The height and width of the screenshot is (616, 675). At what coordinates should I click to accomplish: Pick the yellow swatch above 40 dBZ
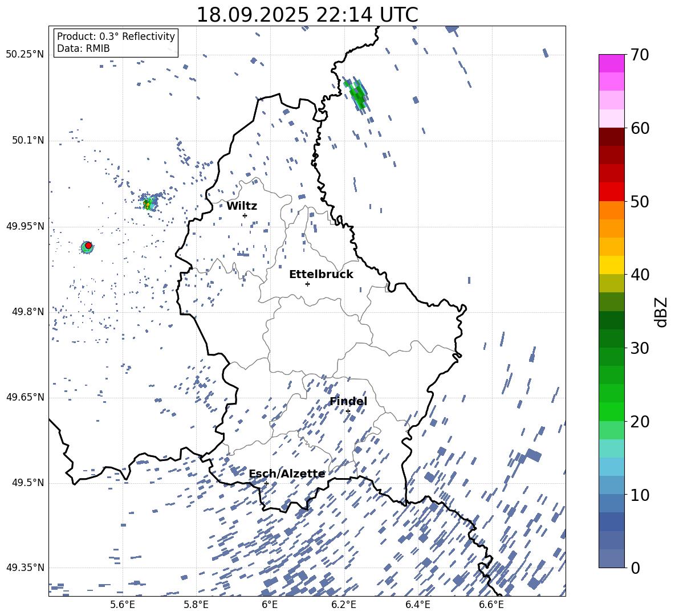[611, 265]
